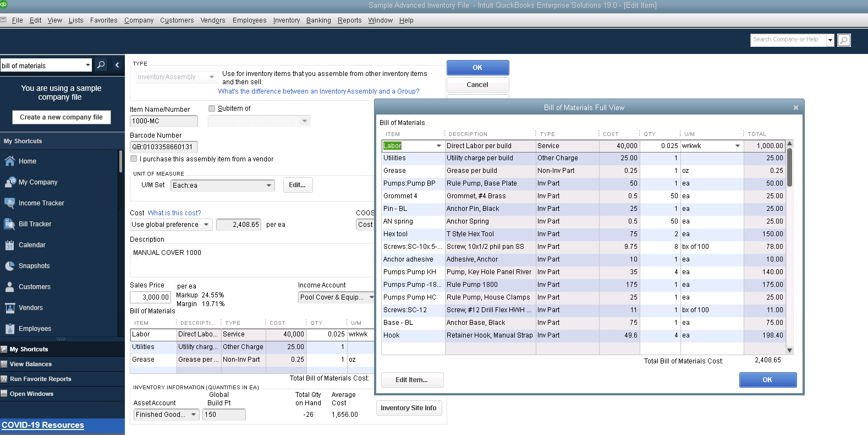Open the 'Use global preference' cost dropdown
868x435 pixels.
point(206,225)
